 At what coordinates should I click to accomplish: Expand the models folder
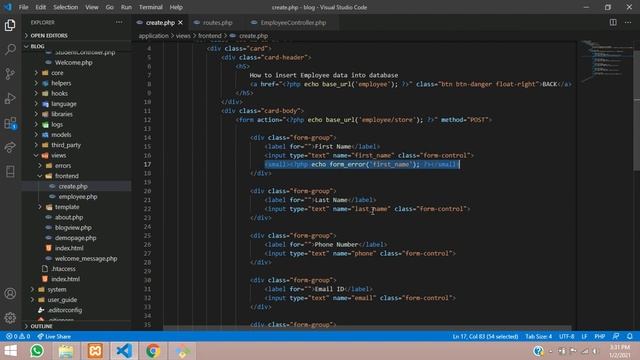tap(61, 135)
